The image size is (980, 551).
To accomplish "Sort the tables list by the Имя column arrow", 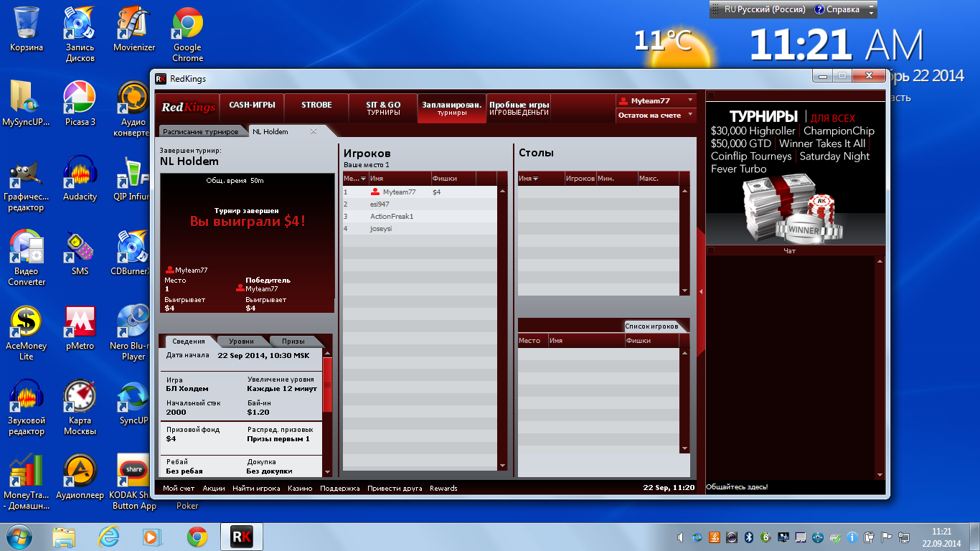I will (x=535, y=179).
